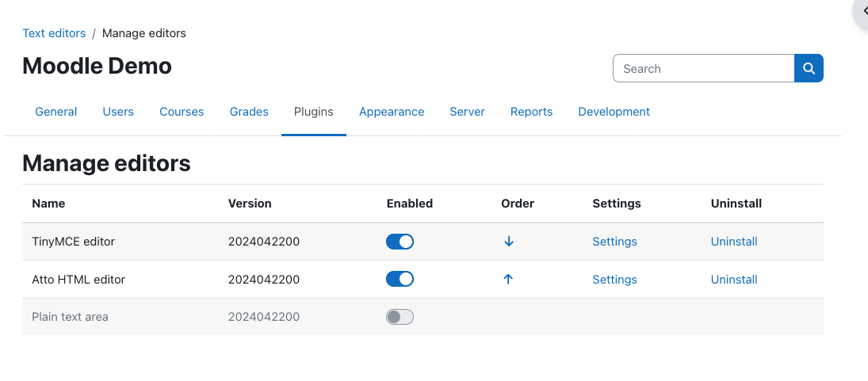Disable the TinyMCE editor toggle
Image resolution: width=868 pixels, height=381 pixels.
(x=400, y=242)
